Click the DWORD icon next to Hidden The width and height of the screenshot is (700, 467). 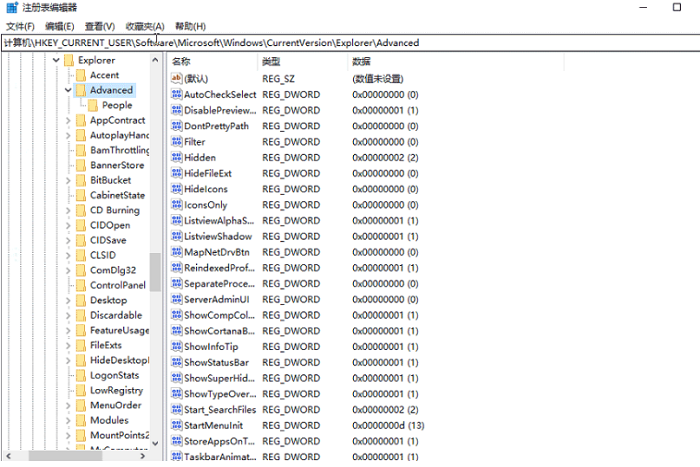tap(176, 158)
